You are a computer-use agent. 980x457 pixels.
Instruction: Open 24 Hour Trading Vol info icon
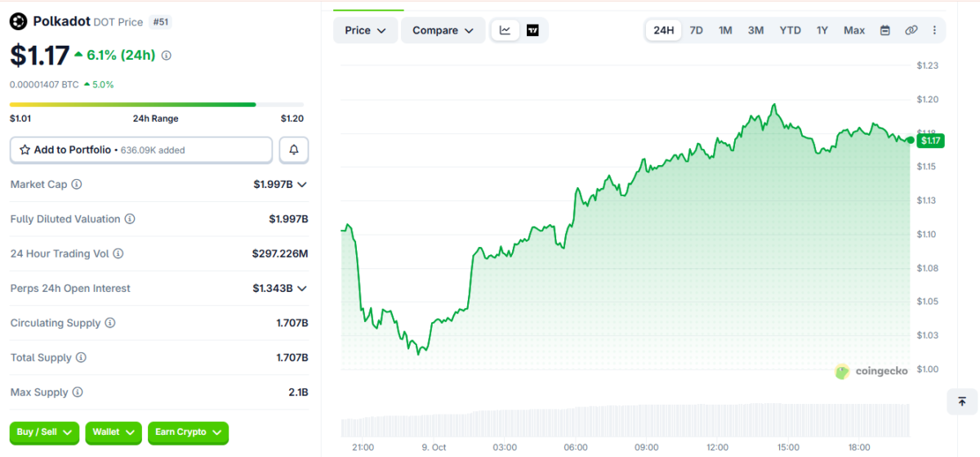(118, 254)
